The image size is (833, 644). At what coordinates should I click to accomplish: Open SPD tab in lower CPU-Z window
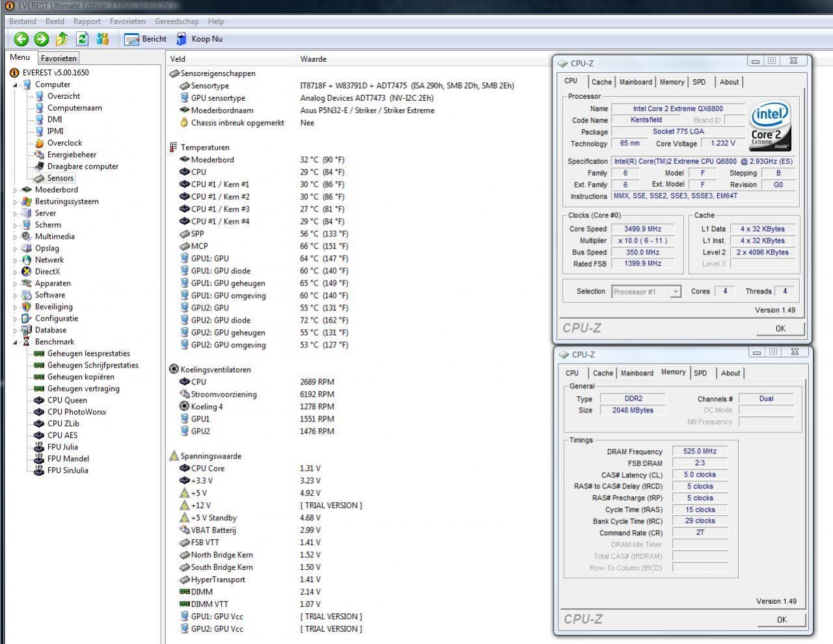pyautogui.click(x=700, y=373)
